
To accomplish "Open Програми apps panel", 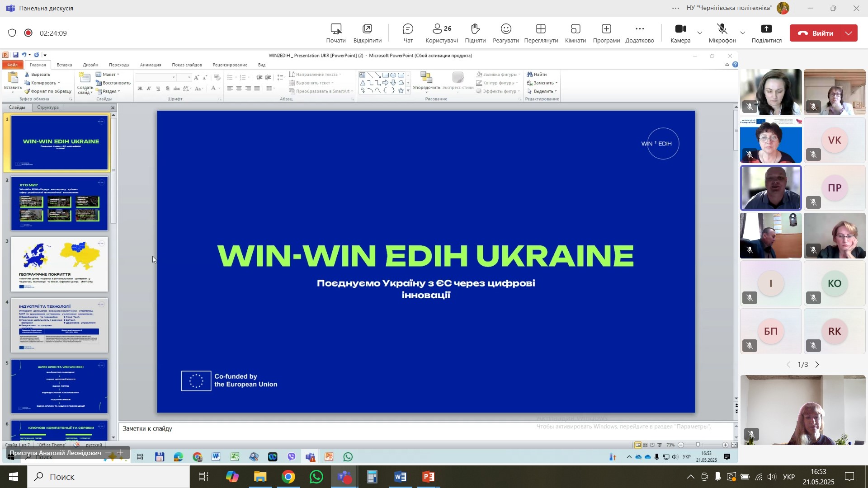I will (606, 33).
